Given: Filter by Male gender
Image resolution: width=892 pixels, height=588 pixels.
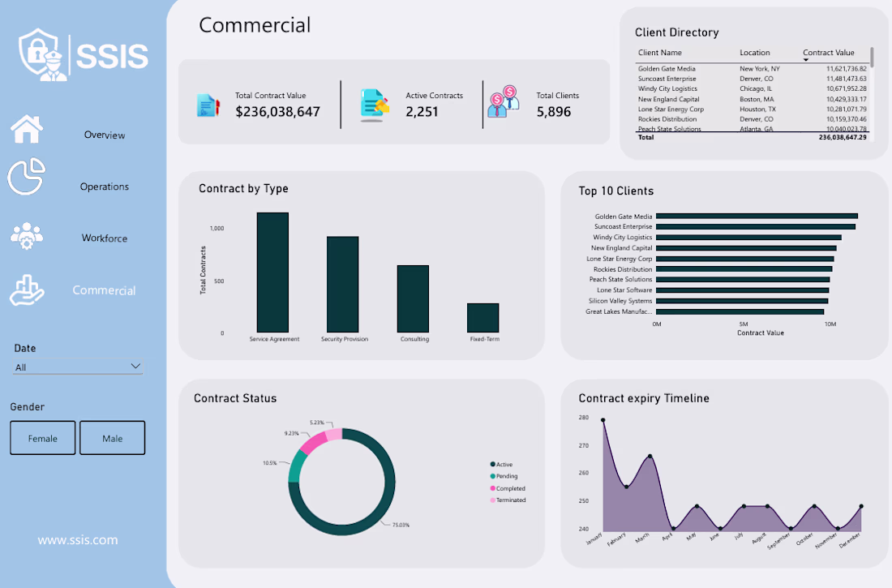Looking at the screenshot, I should 113,438.
